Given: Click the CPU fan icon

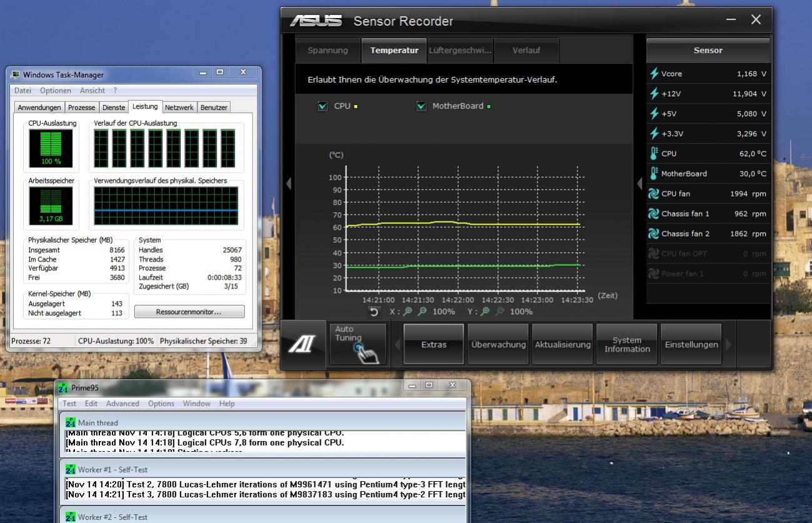Looking at the screenshot, I should coord(654,194).
